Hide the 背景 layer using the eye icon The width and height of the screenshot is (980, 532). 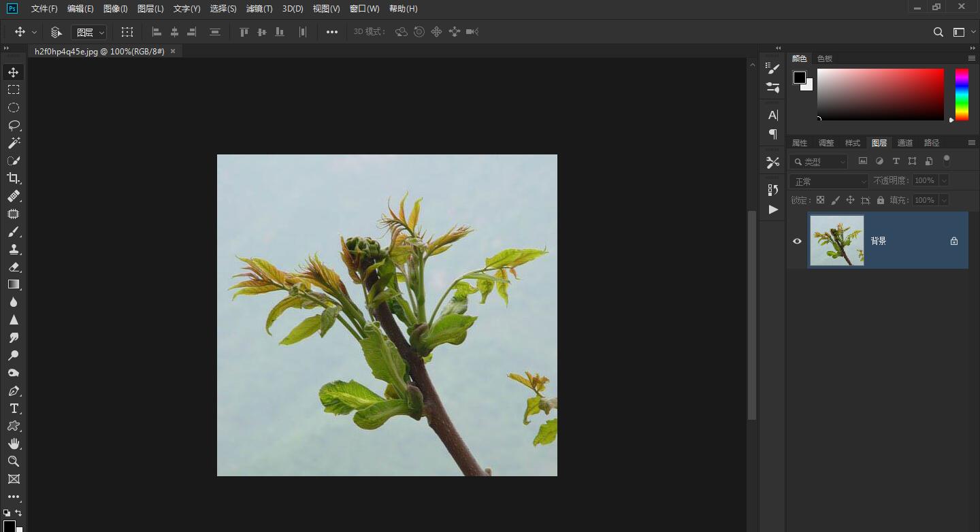pos(797,241)
